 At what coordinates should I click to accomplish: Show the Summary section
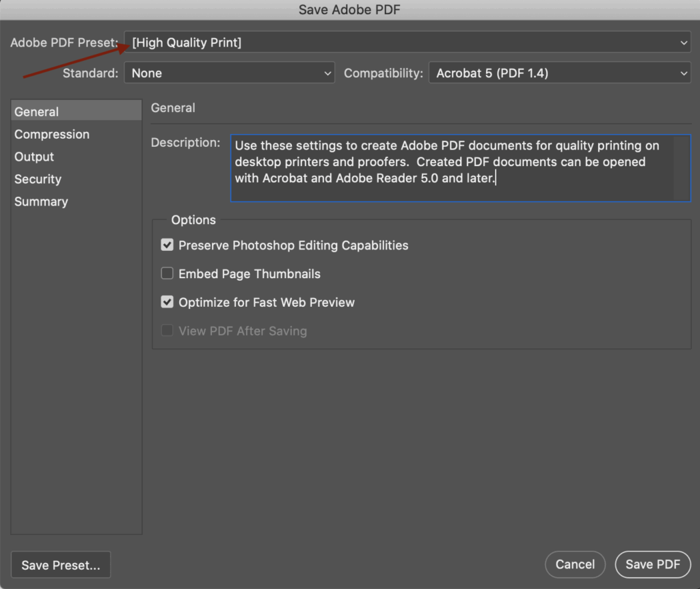pos(41,202)
